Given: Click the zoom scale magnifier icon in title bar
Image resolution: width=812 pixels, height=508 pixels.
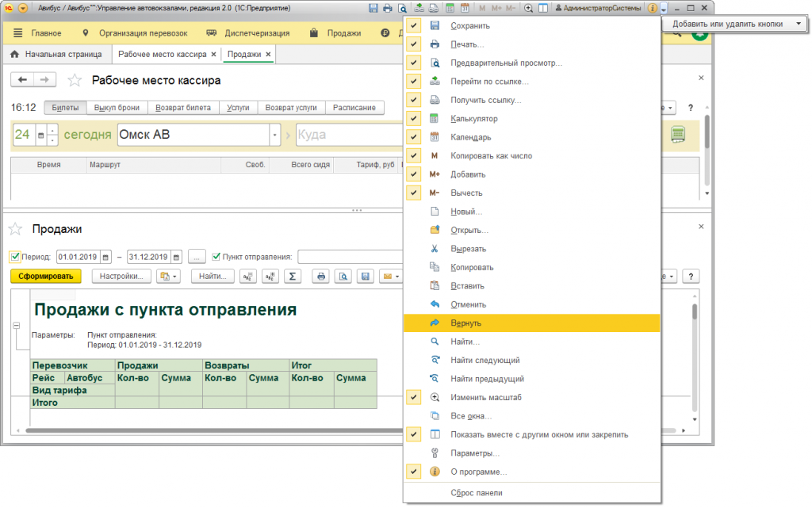Looking at the screenshot, I should [x=529, y=8].
